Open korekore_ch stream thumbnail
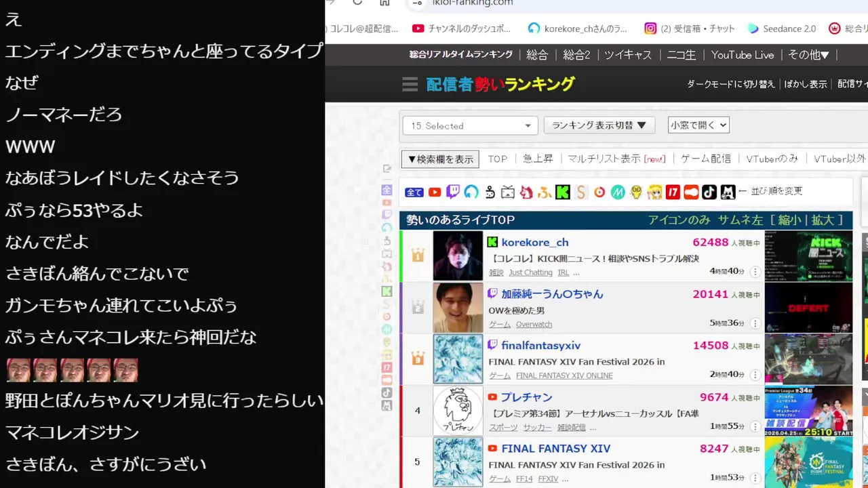Image resolution: width=868 pixels, height=488 pixels. pyautogui.click(x=808, y=256)
